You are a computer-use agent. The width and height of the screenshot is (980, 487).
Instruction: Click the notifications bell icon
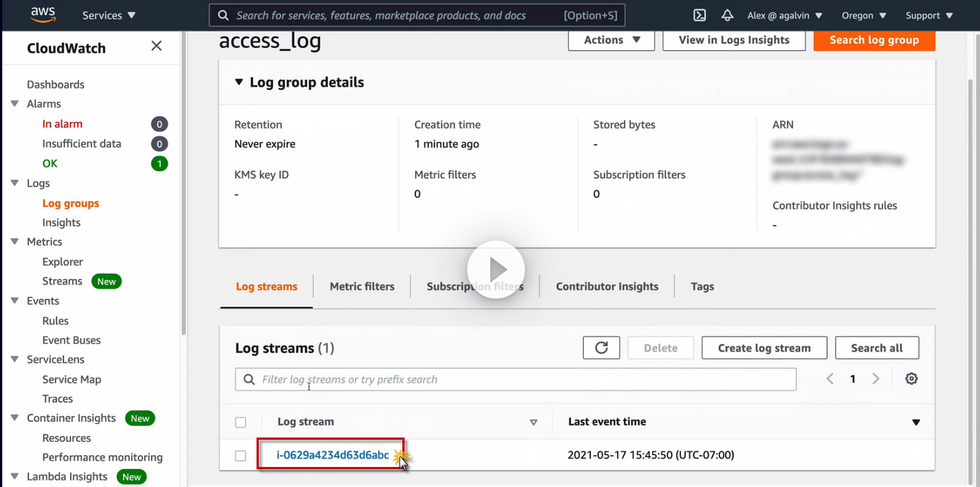click(727, 16)
